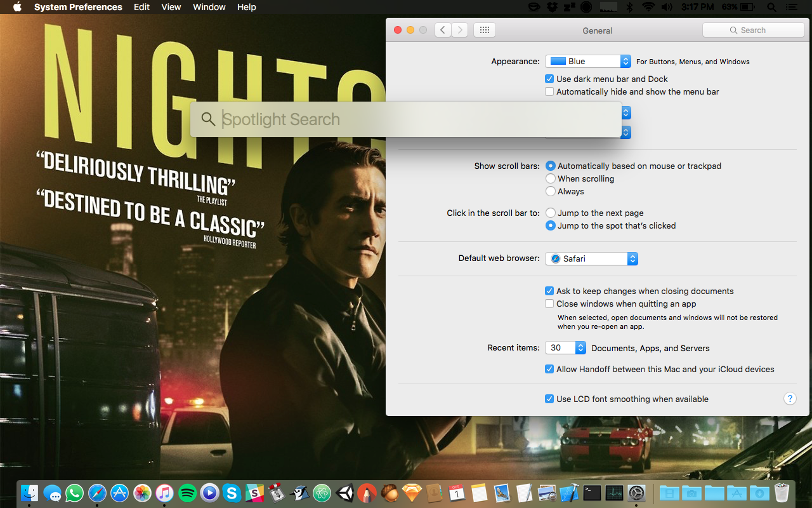Open the Appearance Blue dropdown

coord(588,61)
